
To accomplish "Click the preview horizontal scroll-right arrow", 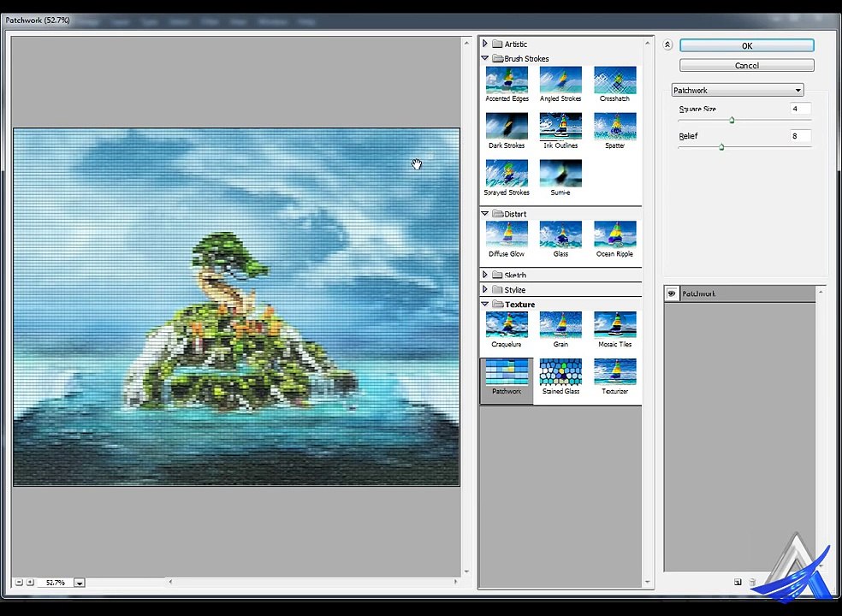I will coord(456,582).
